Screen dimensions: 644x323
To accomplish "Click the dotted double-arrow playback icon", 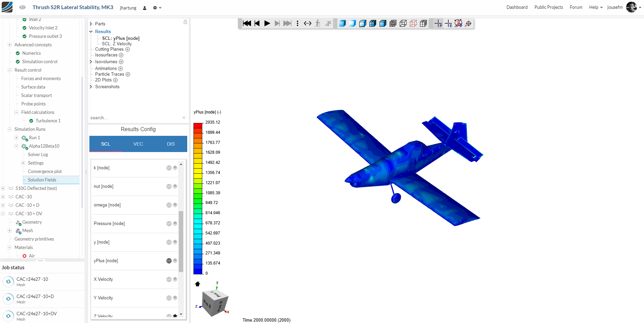I will pos(308,23).
